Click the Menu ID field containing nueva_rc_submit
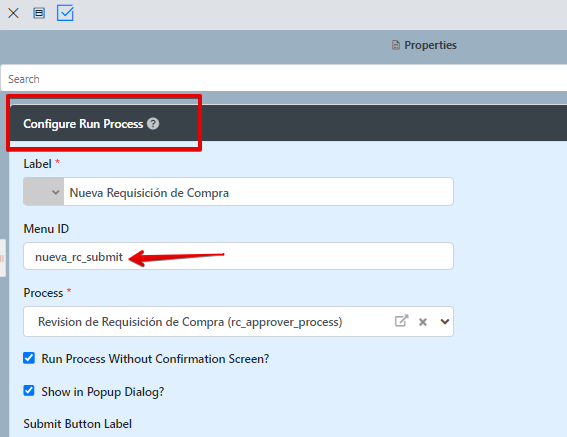Image resolution: width=567 pixels, height=437 pixels. coord(238,256)
